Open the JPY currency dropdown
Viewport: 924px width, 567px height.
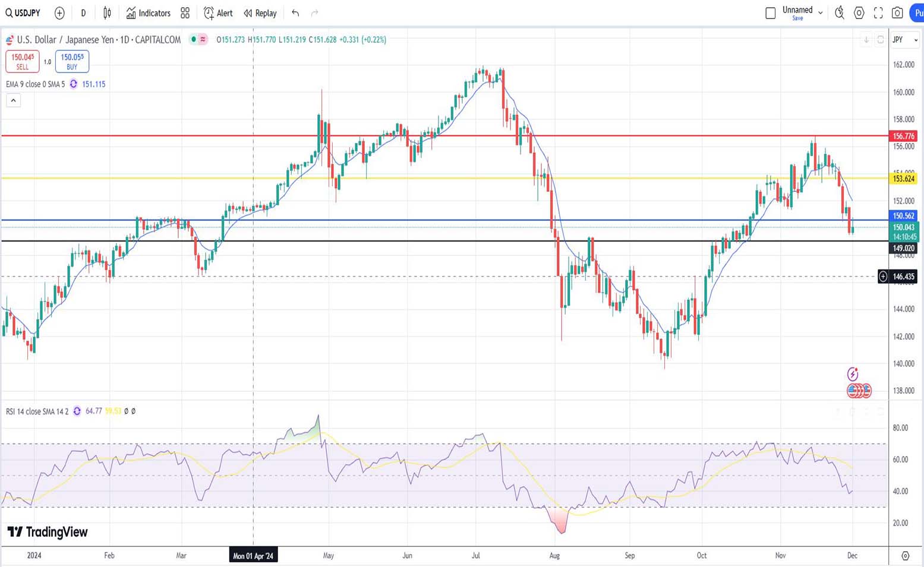[x=905, y=40]
